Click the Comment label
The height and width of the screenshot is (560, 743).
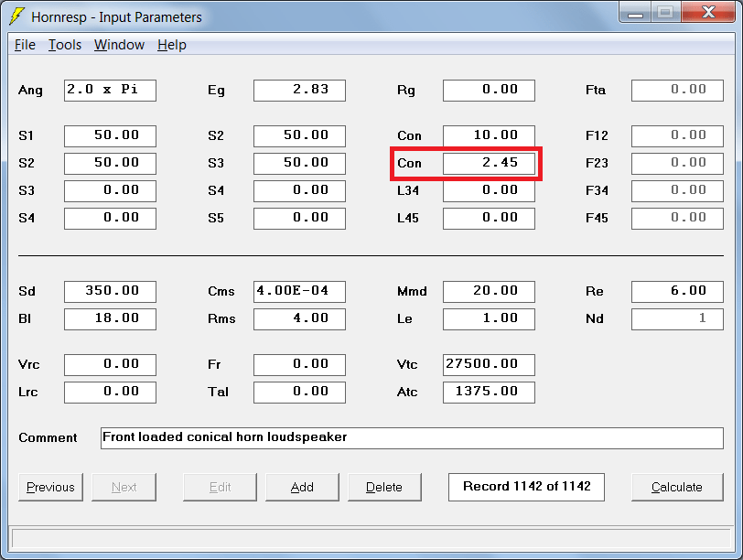(x=48, y=437)
